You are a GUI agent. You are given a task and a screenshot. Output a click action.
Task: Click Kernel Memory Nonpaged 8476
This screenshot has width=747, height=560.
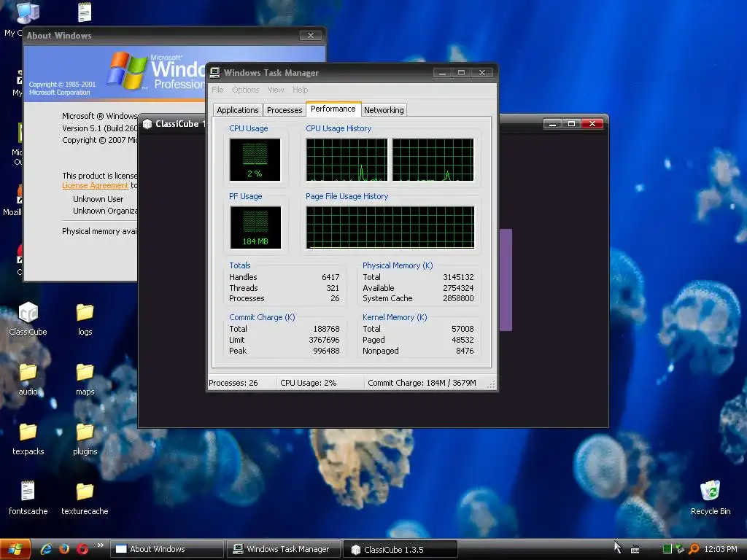coord(465,351)
